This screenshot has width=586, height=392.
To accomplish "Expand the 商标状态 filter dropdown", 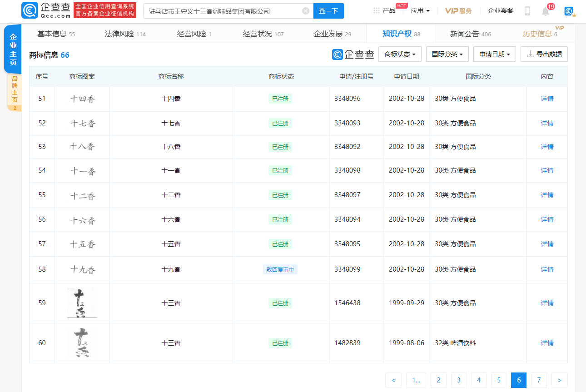I will tap(400, 54).
